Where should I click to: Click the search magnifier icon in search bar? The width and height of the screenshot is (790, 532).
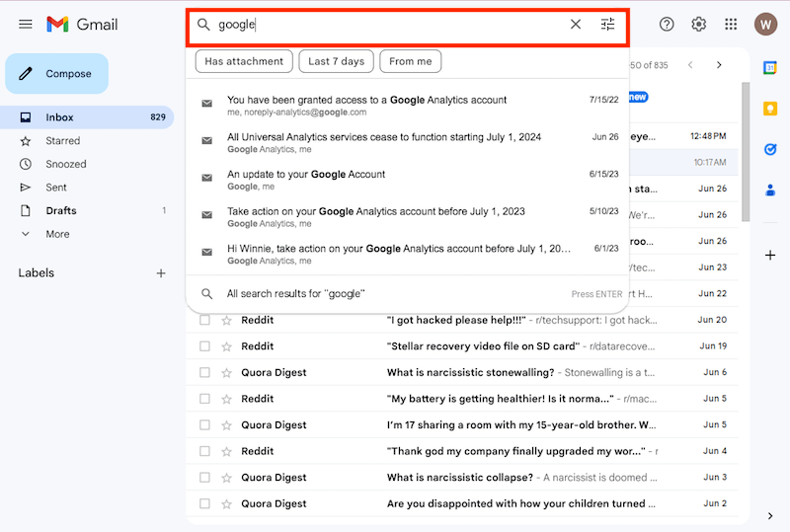tap(203, 24)
